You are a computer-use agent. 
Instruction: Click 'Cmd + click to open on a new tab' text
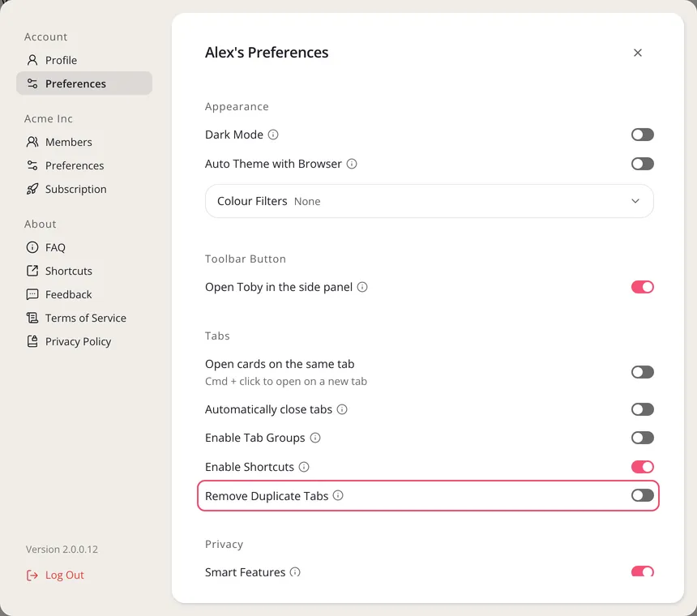pos(286,381)
